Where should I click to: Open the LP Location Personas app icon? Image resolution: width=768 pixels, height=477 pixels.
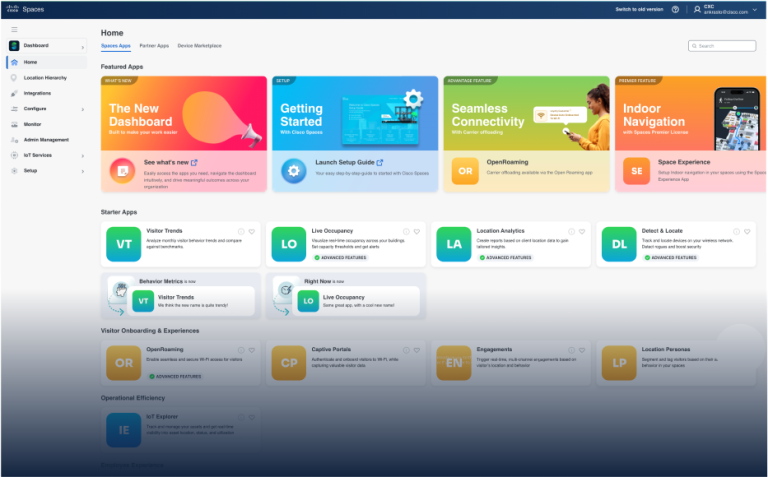coord(619,363)
